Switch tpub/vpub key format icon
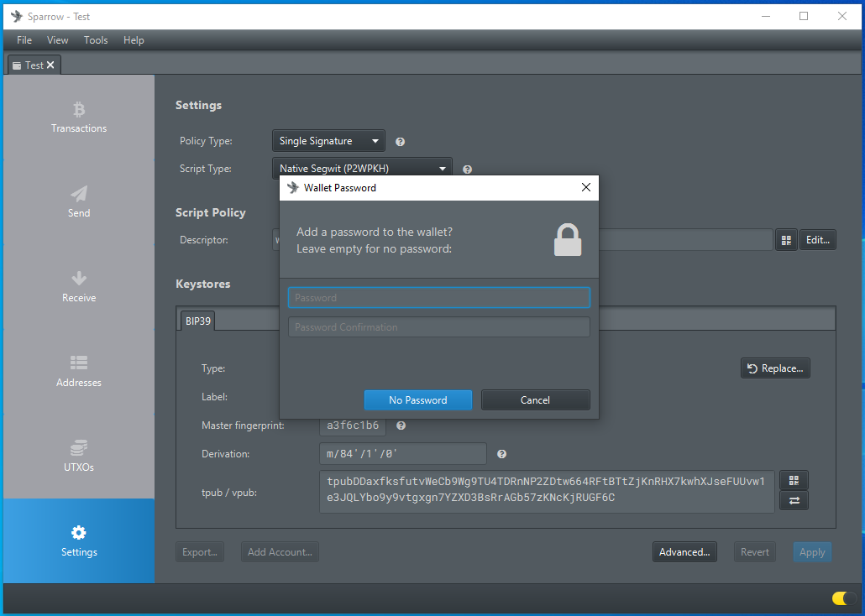The image size is (865, 616). pyautogui.click(x=794, y=501)
